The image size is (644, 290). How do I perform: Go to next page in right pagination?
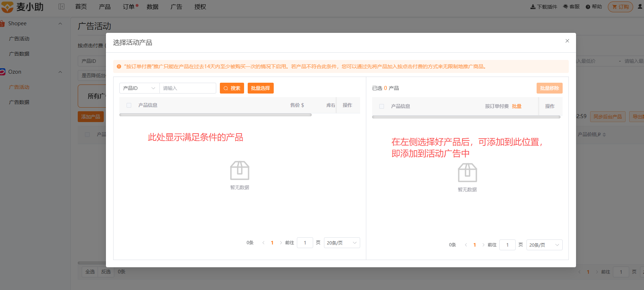[483, 245]
